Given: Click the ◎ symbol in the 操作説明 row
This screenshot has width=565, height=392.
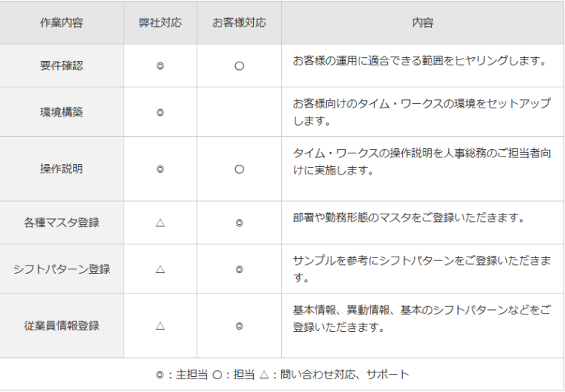Looking at the screenshot, I should pyautogui.click(x=160, y=169).
